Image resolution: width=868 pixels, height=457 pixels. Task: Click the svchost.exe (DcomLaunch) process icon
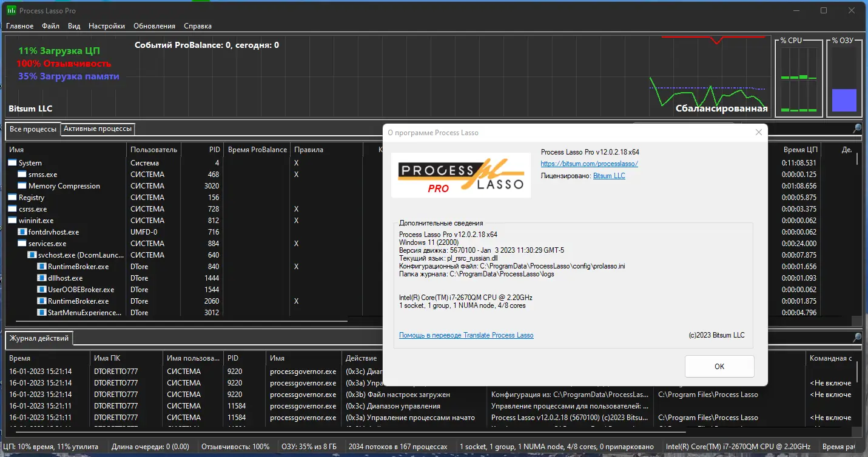(32, 255)
